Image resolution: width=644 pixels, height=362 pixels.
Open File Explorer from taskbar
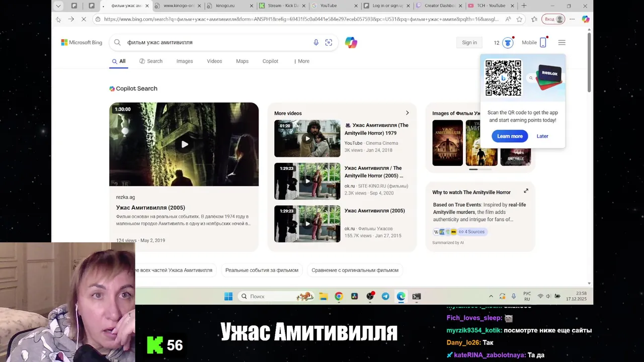tap(323, 296)
